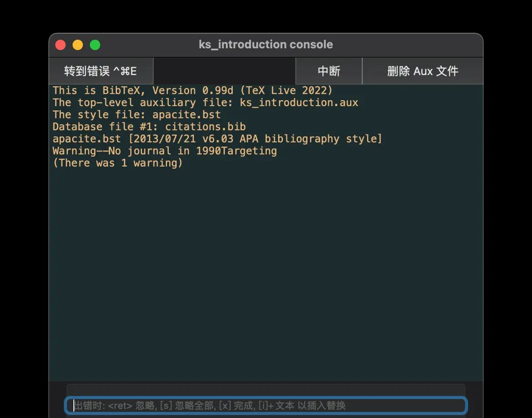
Task: Click the APA bibliography style output line
Action: tap(216, 138)
